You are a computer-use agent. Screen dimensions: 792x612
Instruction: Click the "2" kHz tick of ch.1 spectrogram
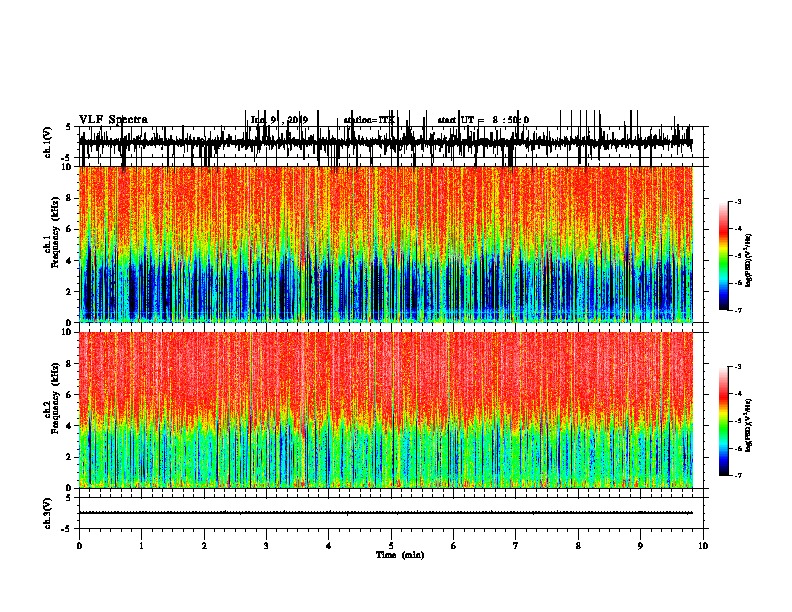[70, 292]
